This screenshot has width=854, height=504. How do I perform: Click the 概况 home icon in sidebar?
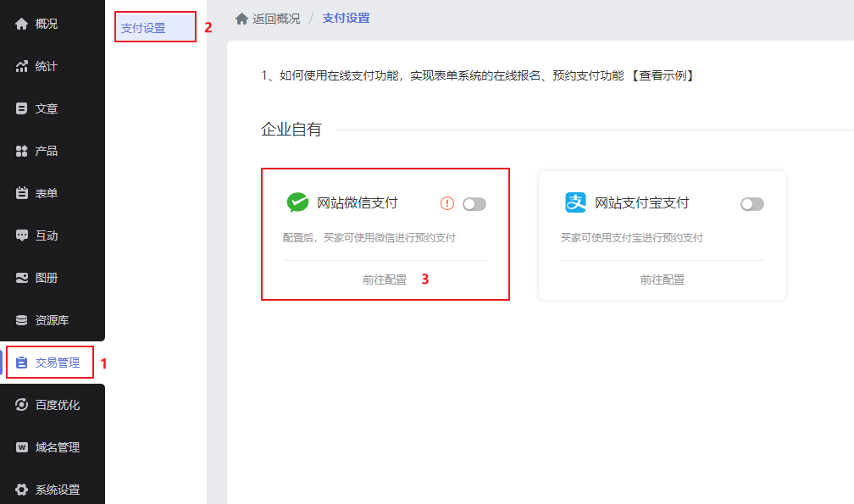(x=21, y=24)
